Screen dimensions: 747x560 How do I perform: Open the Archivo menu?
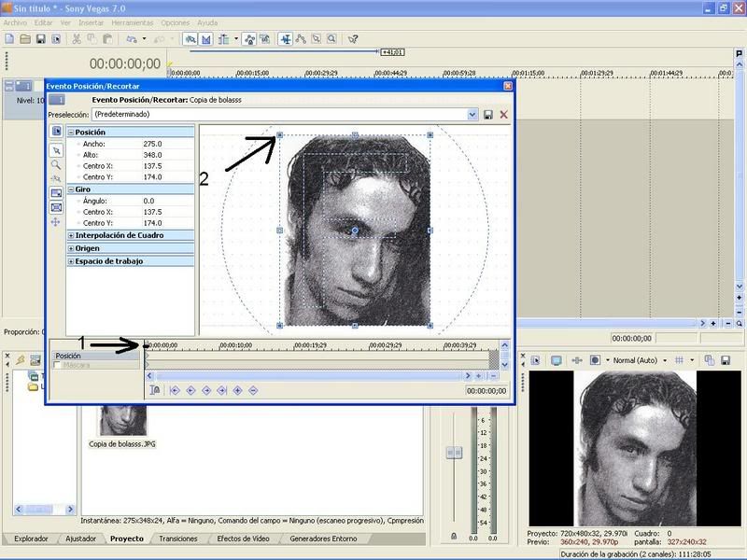(x=15, y=22)
